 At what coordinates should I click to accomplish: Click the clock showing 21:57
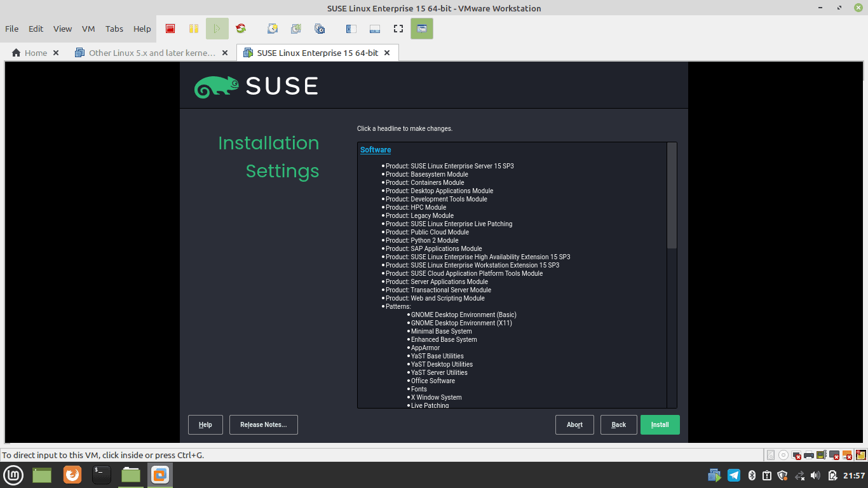pyautogui.click(x=854, y=475)
